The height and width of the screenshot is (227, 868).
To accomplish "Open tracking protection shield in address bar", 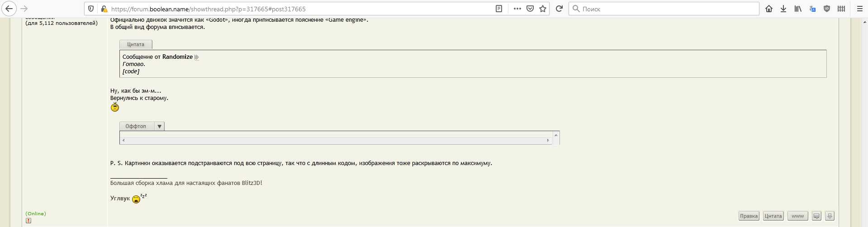I will click(x=91, y=9).
